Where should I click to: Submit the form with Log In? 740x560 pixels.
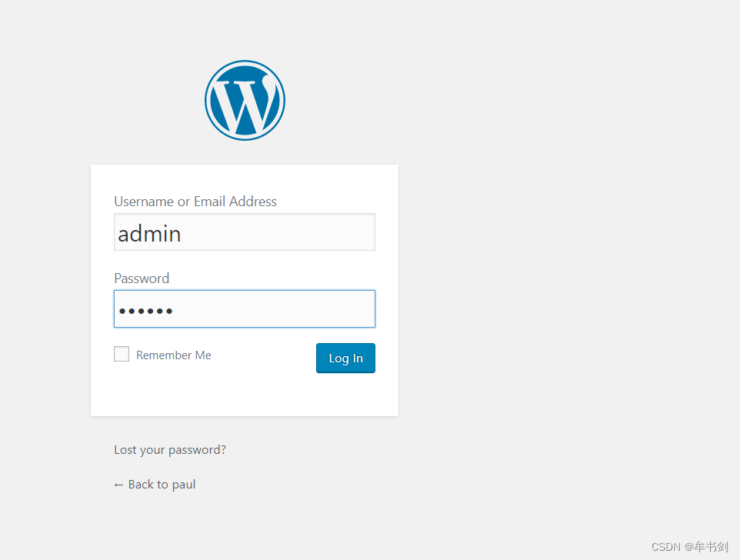click(x=345, y=358)
